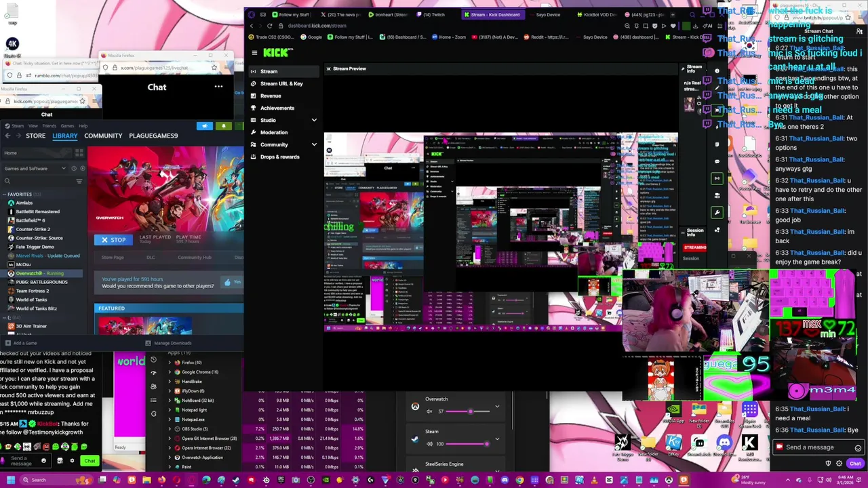Open Steam View menu
Viewport: 868px width, 488px height.
33,125
